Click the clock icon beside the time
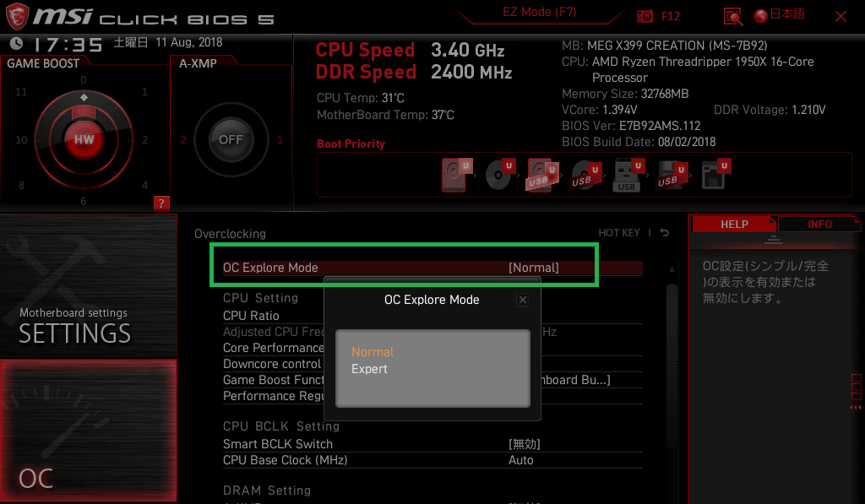 [17, 43]
